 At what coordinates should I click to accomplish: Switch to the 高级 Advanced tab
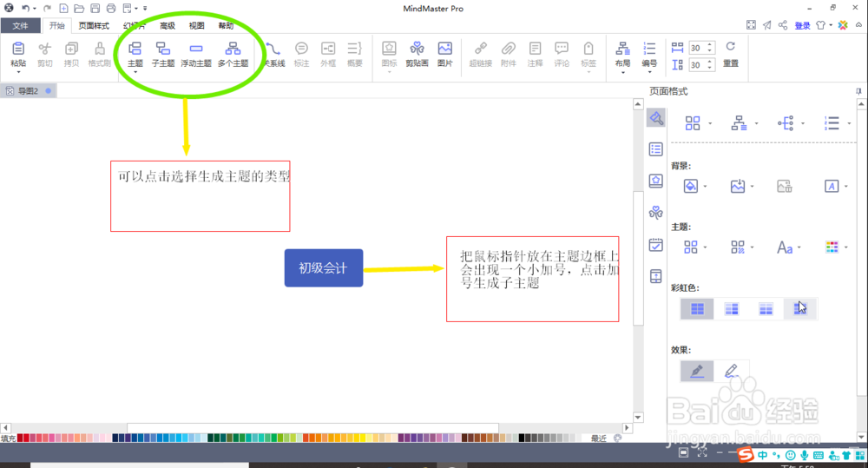tap(168, 25)
